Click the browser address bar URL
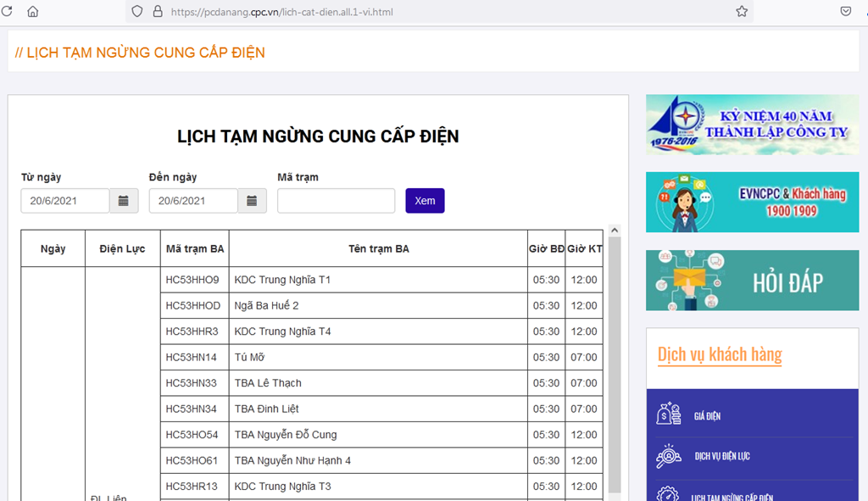The height and width of the screenshot is (501, 868). [281, 12]
